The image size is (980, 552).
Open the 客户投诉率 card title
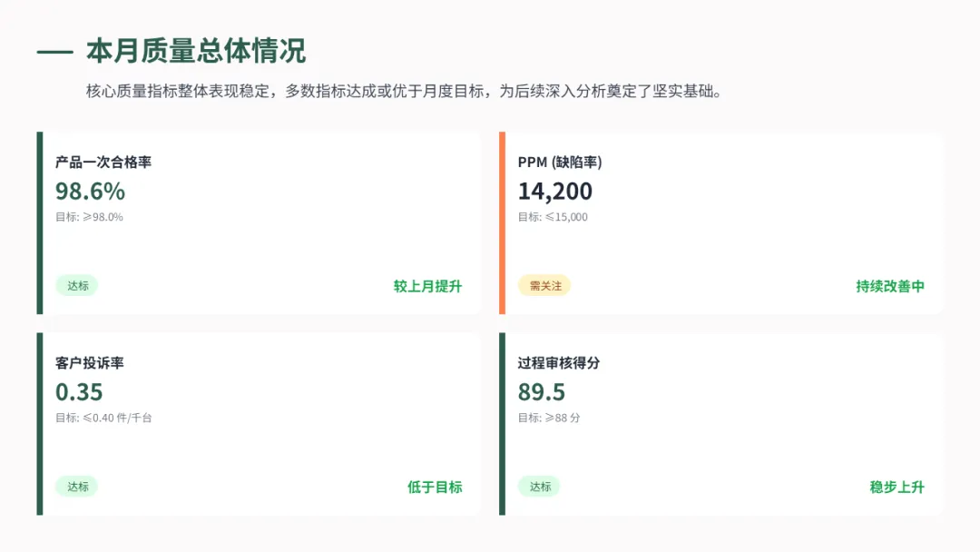pyautogui.click(x=90, y=363)
